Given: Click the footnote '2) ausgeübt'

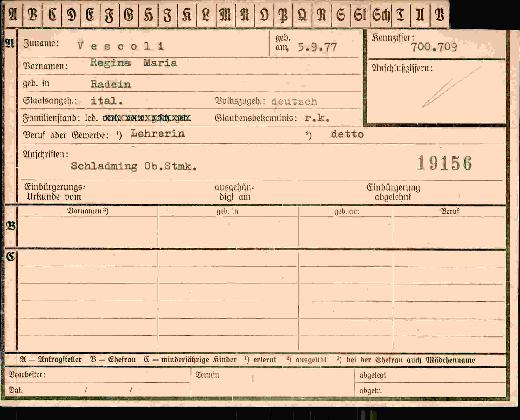Looking at the screenshot, I should pyautogui.click(x=306, y=360).
